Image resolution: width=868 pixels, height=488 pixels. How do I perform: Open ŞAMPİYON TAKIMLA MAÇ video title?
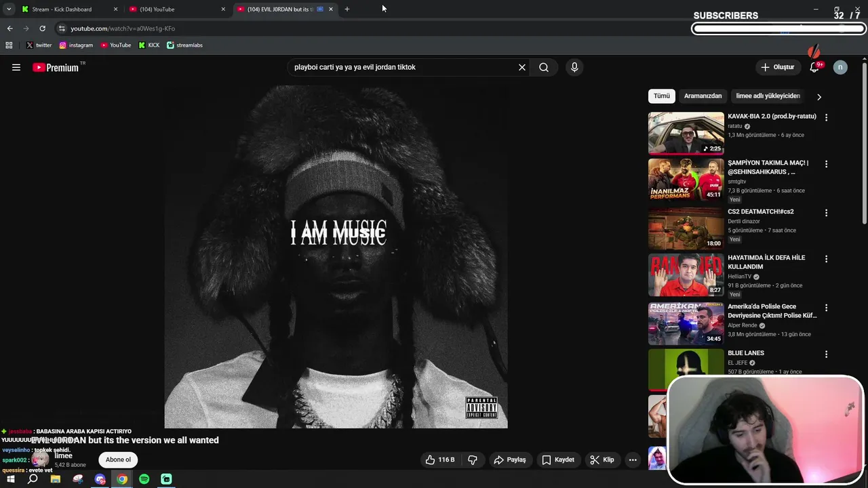[x=768, y=167]
